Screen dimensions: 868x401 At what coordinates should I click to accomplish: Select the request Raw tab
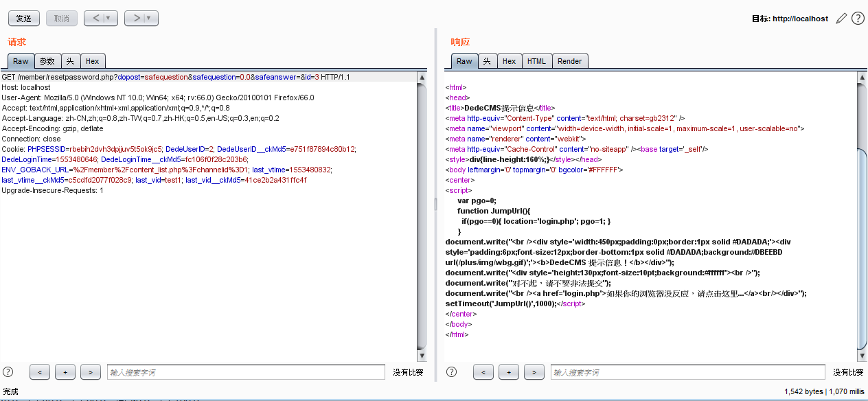click(21, 61)
